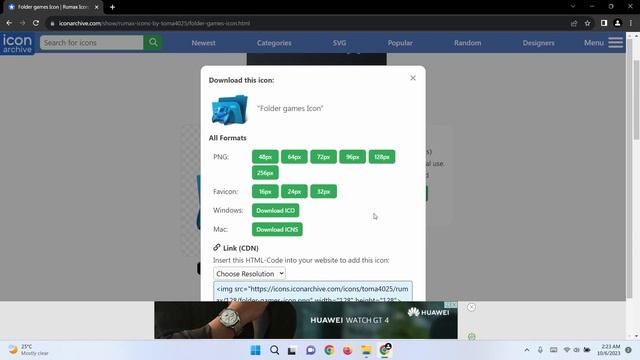This screenshot has width=640, height=360.
Task: Open Chrome from the taskbar
Action: click(x=329, y=350)
